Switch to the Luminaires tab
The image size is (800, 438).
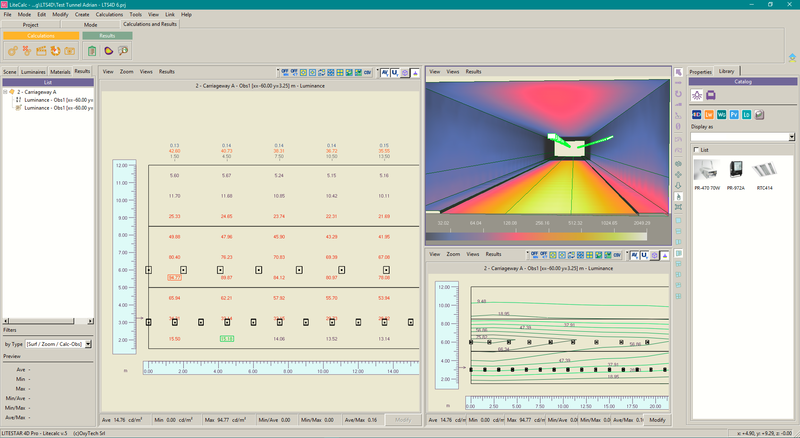[x=33, y=72]
